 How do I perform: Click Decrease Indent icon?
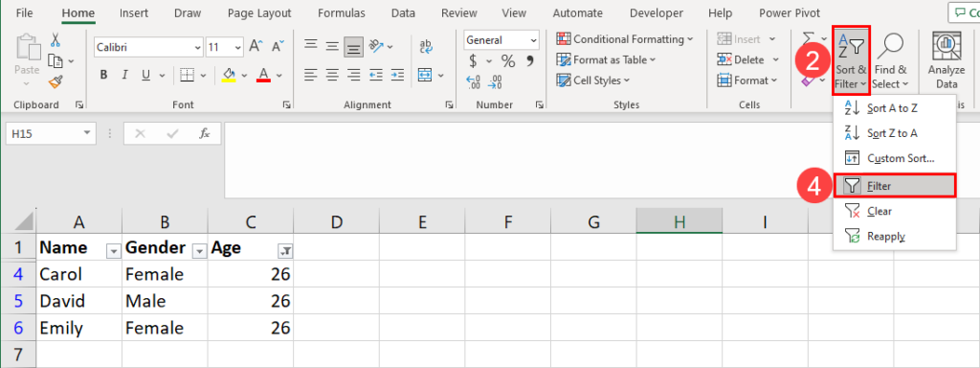(x=376, y=75)
